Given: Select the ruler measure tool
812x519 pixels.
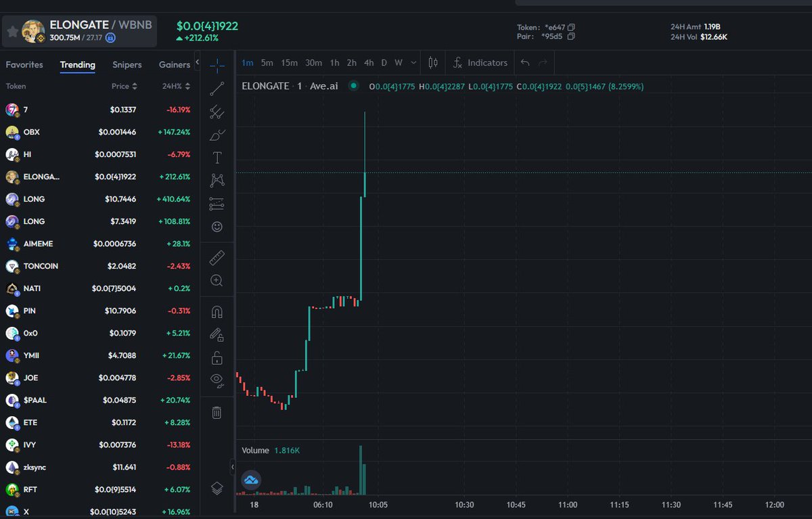Looking at the screenshot, I should (x=217, y=258).
